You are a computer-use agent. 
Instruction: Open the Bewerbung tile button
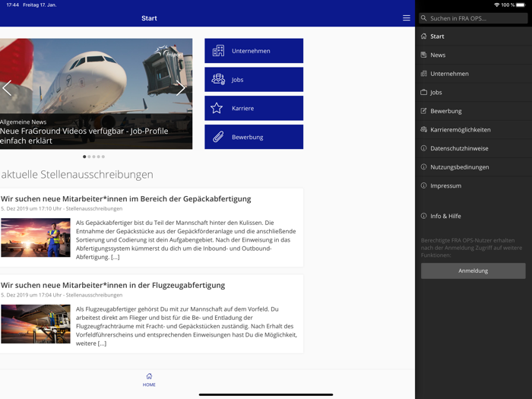pyautogui.click(x=254, y=137)
